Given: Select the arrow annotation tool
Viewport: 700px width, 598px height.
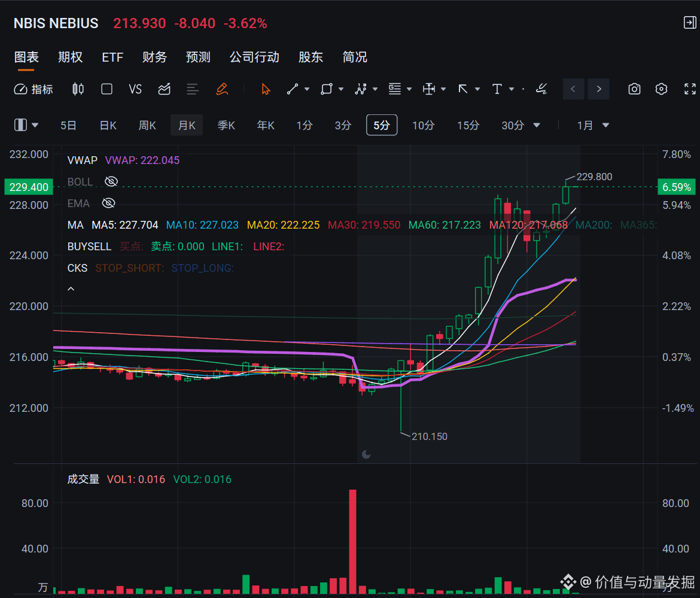Looking at the screenshot, I should point(463,89).
